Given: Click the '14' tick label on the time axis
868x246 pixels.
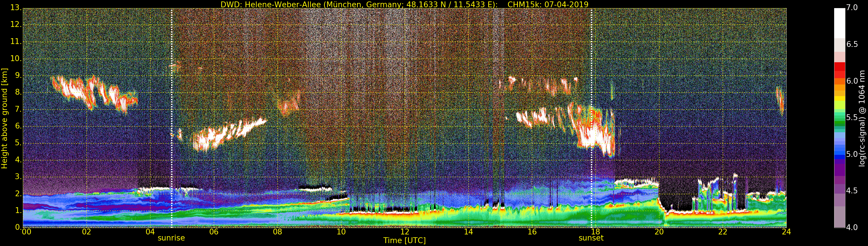Looking at the screenshot, I should (468, 232).
